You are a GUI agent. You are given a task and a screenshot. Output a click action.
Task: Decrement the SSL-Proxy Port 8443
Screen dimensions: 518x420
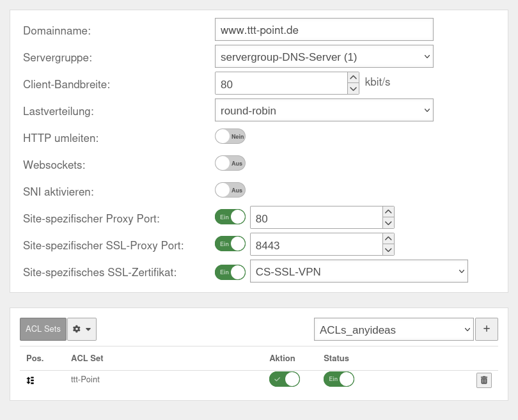click(389, 249)
